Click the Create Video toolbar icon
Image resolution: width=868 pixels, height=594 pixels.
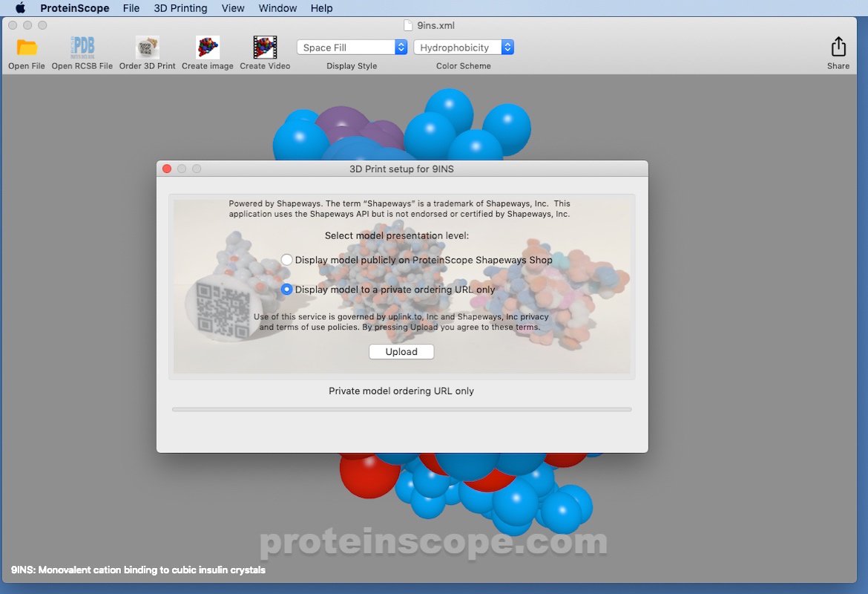coord(264,46)
